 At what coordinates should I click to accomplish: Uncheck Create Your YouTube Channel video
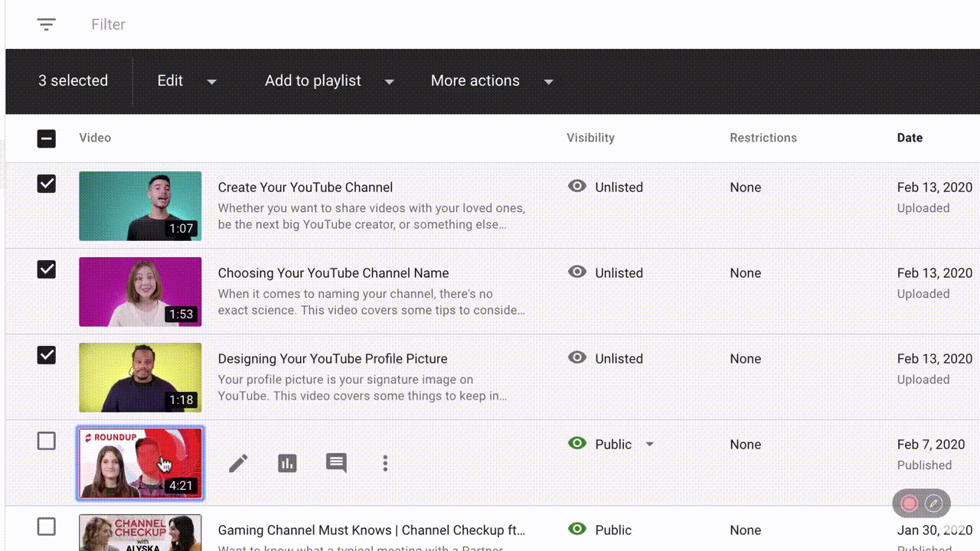point(47,184)
